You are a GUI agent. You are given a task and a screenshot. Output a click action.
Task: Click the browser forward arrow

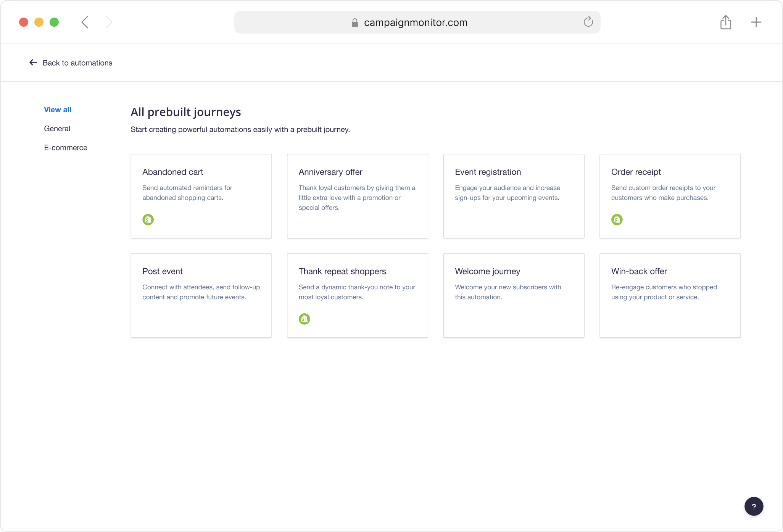tap(109, 22)
